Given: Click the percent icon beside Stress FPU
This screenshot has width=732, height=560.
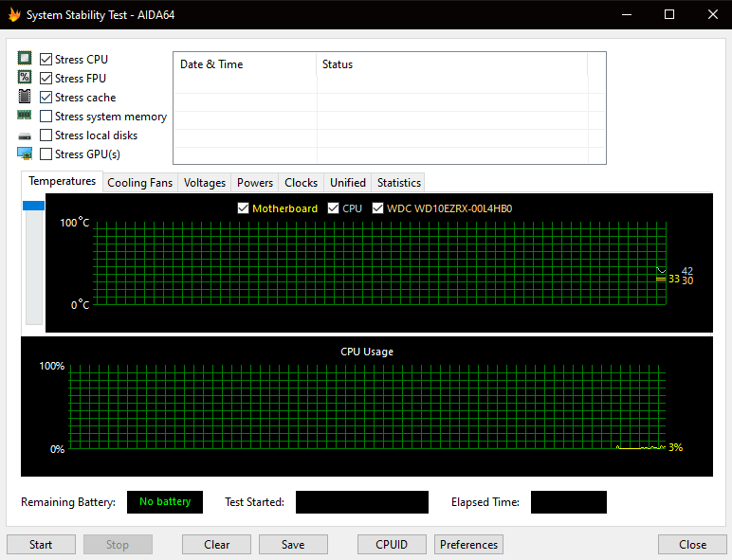Looking at the screenshot, I should click(25, 77).
